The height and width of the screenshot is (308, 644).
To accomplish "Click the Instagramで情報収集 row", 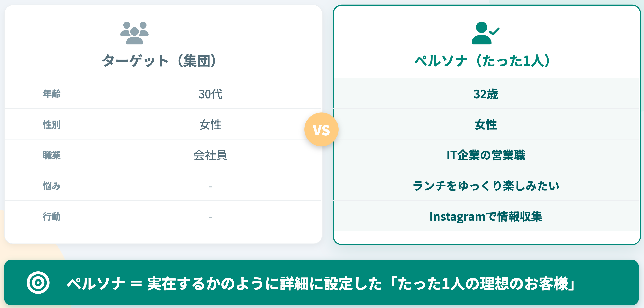I will coord(486,217).
